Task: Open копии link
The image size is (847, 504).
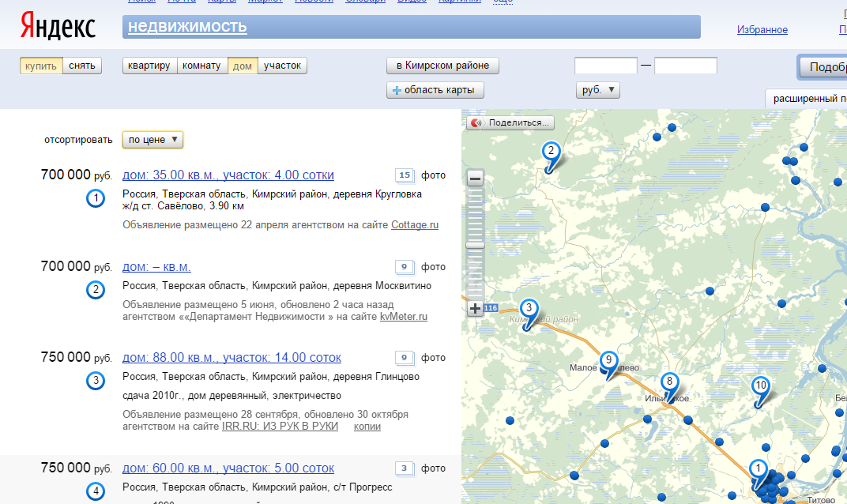Action: coord(367,427)
